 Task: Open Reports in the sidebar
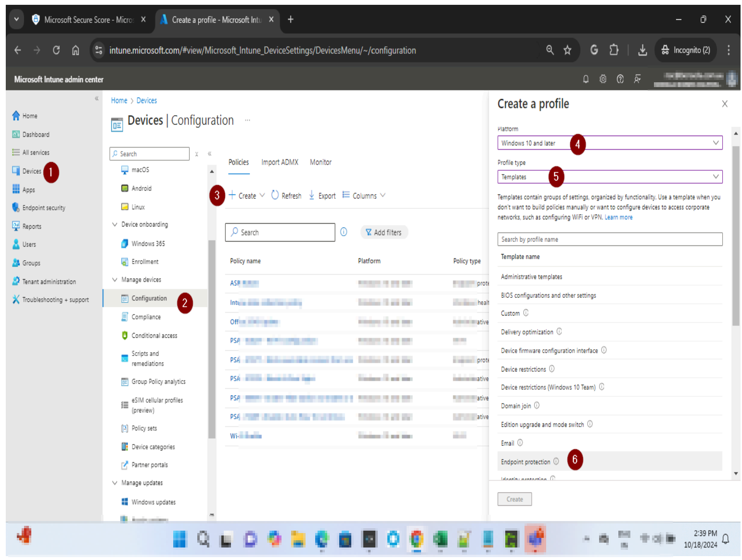point(27,226)
